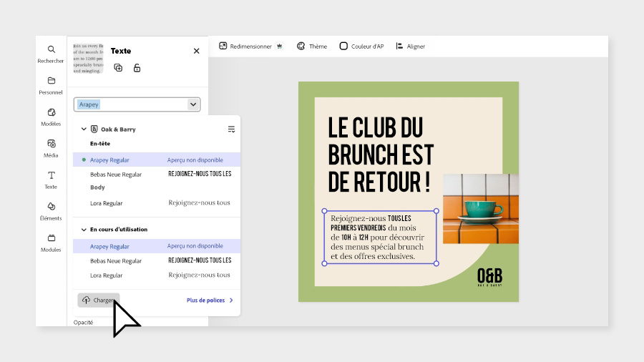
Task: Click the Oak & Barry brand icon
Action: pos(94,129)
